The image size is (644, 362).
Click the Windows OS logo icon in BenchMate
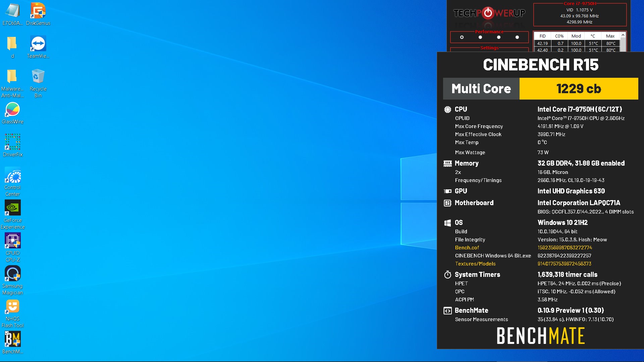(447, 223)
